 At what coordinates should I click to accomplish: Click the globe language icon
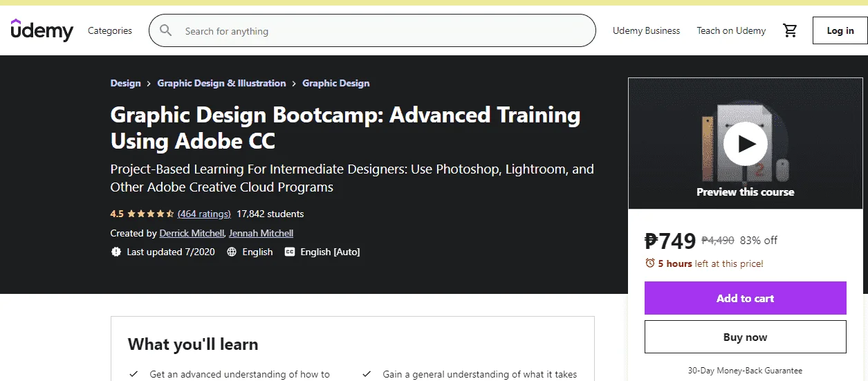(x=232, y=252)
